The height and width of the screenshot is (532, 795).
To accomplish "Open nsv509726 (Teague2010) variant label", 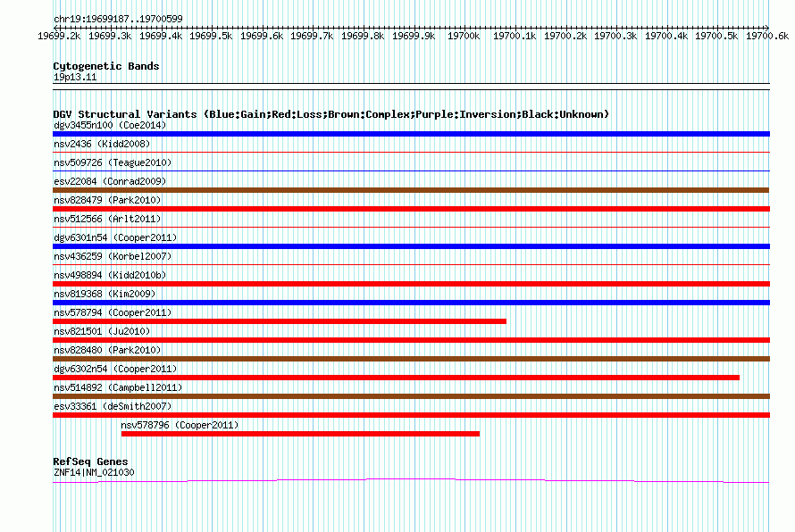I will click(113, 162).
